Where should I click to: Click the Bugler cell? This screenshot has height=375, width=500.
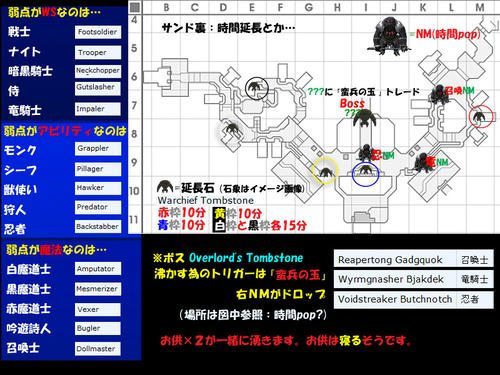[98, 328]
